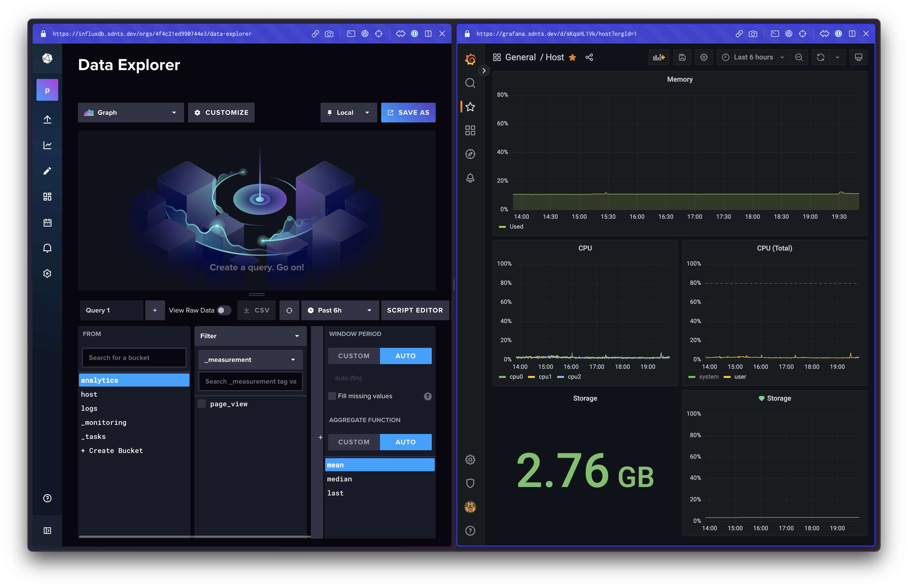Enable the Fill missing values checkbox
Image resolution: width=908 pixels, height=588 pixels.
coord(332,396)
